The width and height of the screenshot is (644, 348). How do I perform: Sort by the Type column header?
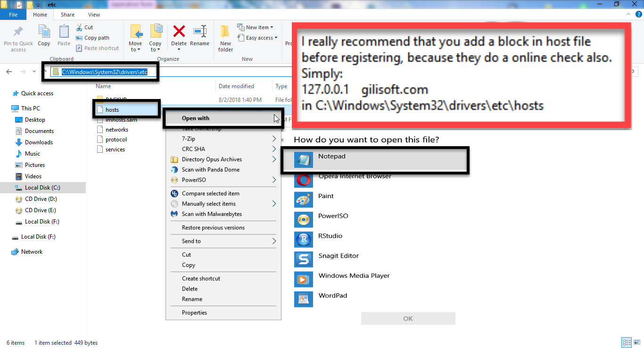[281, 86]
